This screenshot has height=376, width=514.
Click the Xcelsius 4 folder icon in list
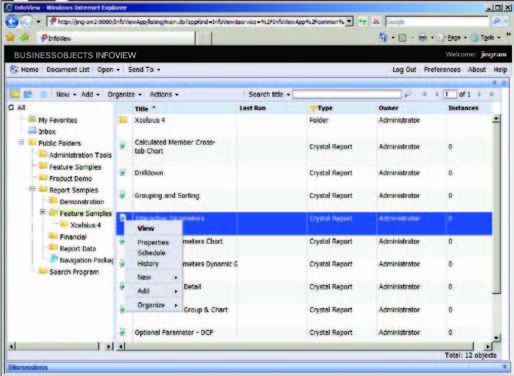(x=123, y=120)
